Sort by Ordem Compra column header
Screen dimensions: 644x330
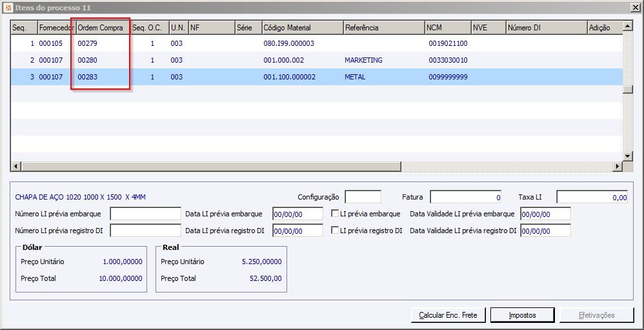101,28
